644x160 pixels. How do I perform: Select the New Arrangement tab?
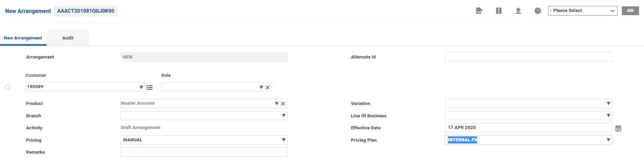pyautogui.click(x=23, y=38)
